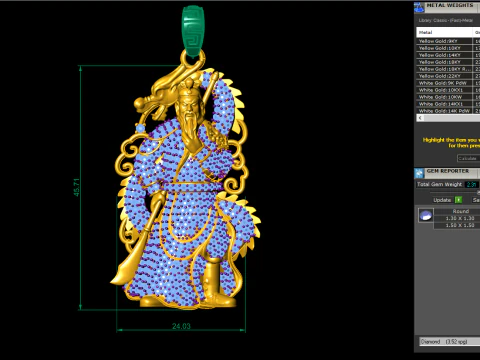480x360 pixels.
Task: Click the green jade bail on the pendant
Action: pyautogui.click(x=193, y=32)
